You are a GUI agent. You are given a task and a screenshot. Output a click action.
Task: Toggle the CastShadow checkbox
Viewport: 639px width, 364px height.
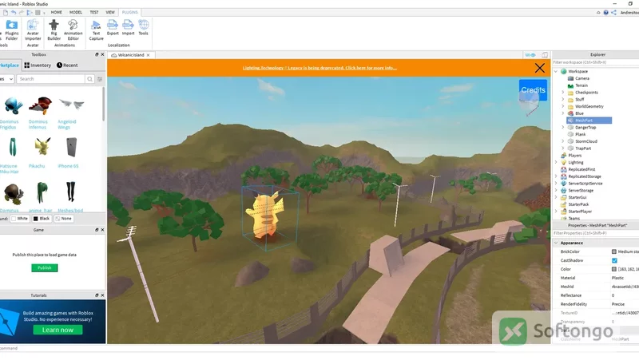pos(614,260)
